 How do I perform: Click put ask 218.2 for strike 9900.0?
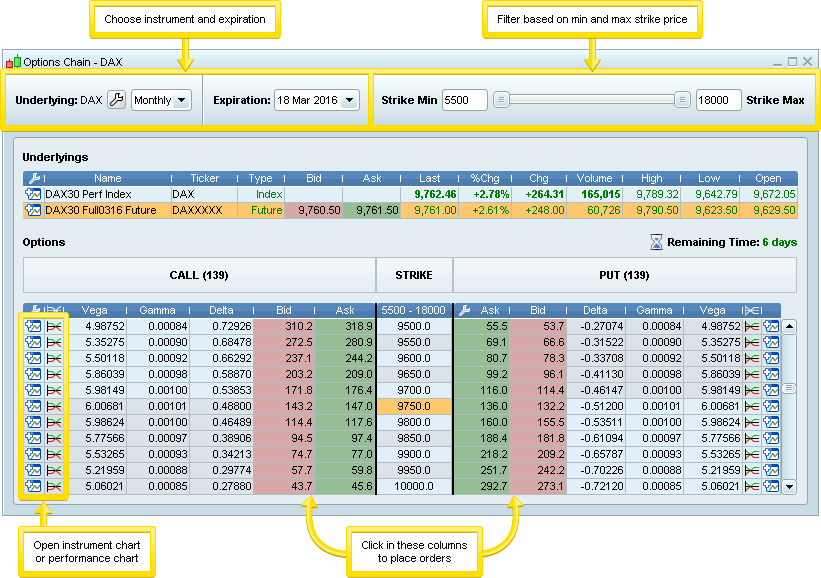[482, 454]
